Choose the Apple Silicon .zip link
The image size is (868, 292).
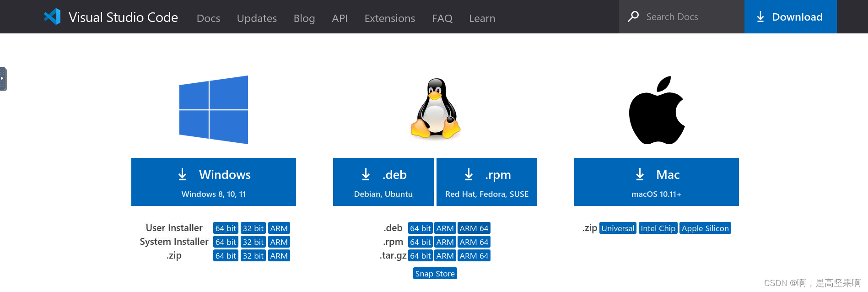pyautogui.click(x=705, y=228)
